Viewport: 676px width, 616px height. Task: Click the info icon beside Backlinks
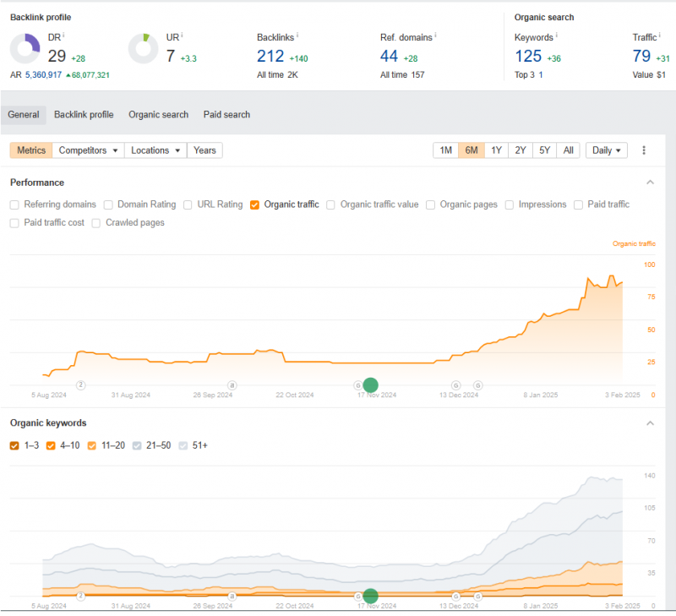pos(297,35)
